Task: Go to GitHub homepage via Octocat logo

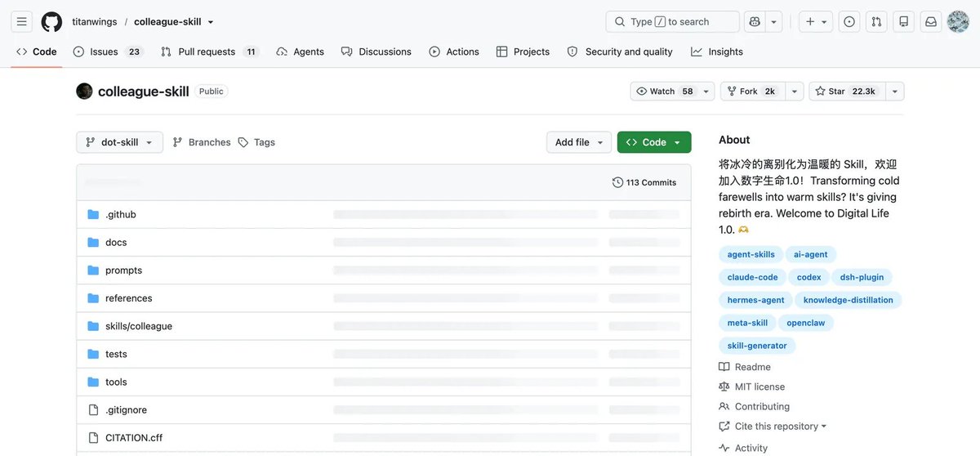Action: pyautogui.click(x=51, y=22)
